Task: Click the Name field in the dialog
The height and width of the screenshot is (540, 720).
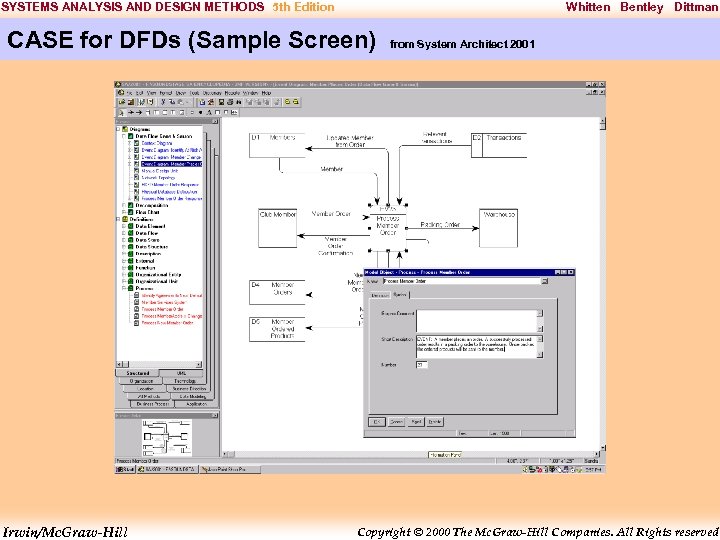Action: 462,281
